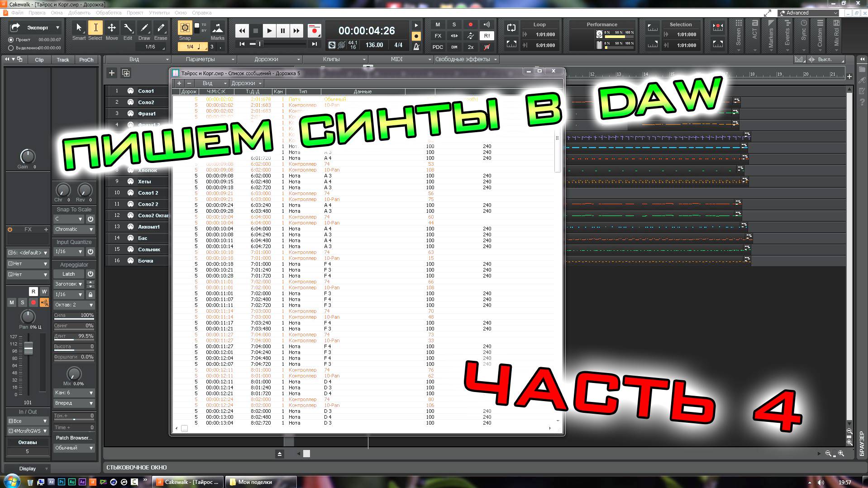Image resolution: width=868 pixels, height=488 pixels.
Task: Click the metronome icon near the time signature
Action: click(x=416, y=47)
